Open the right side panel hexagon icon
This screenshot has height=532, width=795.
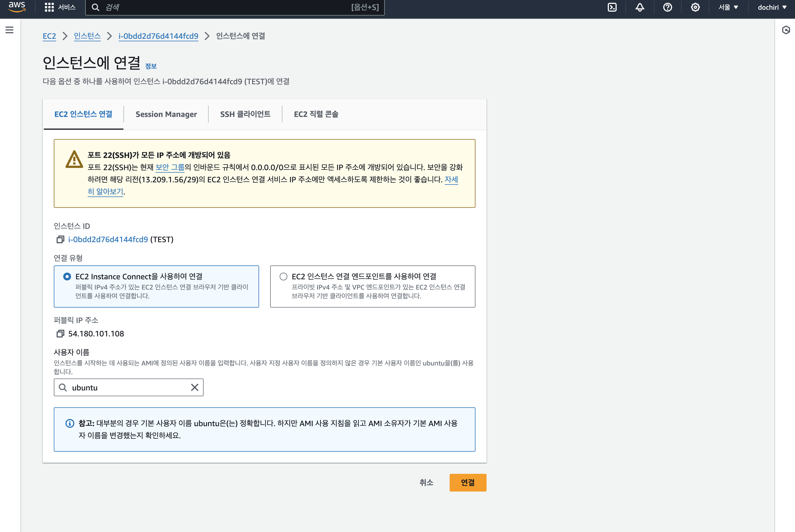click(786, 30)
